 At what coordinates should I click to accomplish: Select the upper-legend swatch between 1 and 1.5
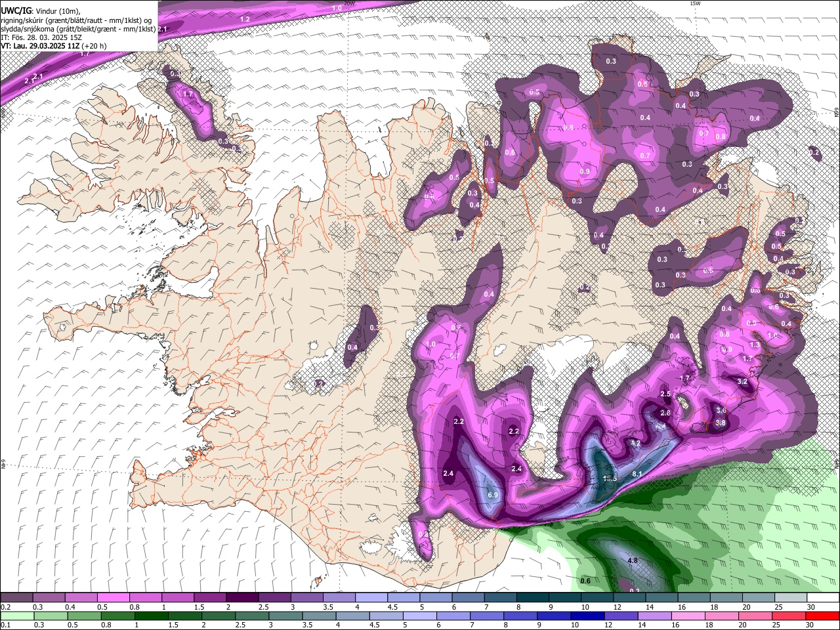[x=178, y=597]
